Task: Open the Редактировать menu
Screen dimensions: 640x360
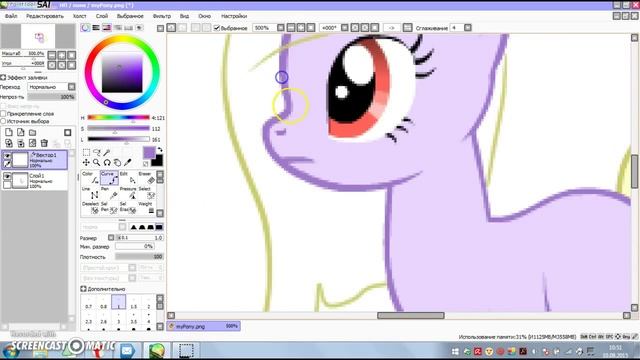Action: pyautogui.click(x=45, y=16)
